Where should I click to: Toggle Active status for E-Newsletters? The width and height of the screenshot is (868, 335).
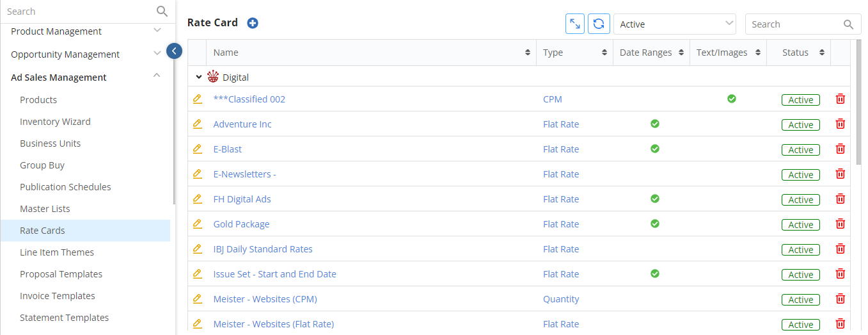800,175
